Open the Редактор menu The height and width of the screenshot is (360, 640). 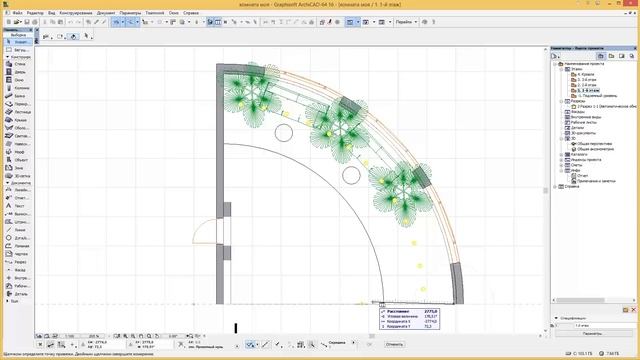(35, 13)
